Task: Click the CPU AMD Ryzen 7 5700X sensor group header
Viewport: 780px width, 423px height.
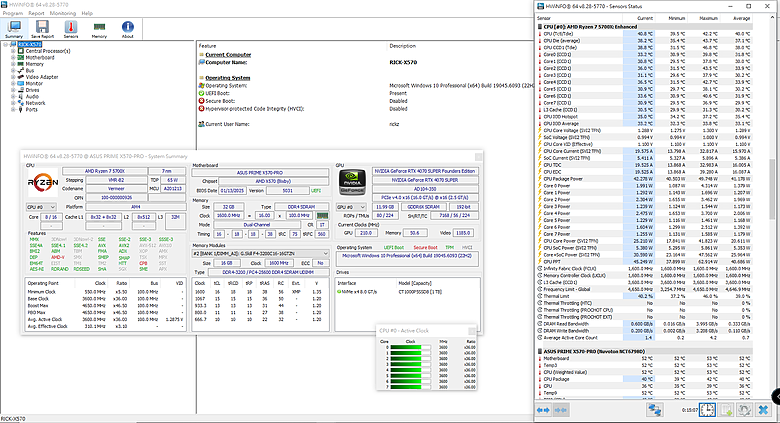Action: click(x=644, y=26)
